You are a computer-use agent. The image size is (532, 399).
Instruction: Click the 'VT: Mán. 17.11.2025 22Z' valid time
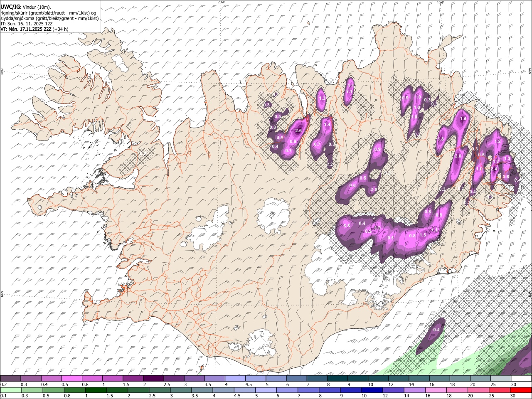(x=25, y=29)
